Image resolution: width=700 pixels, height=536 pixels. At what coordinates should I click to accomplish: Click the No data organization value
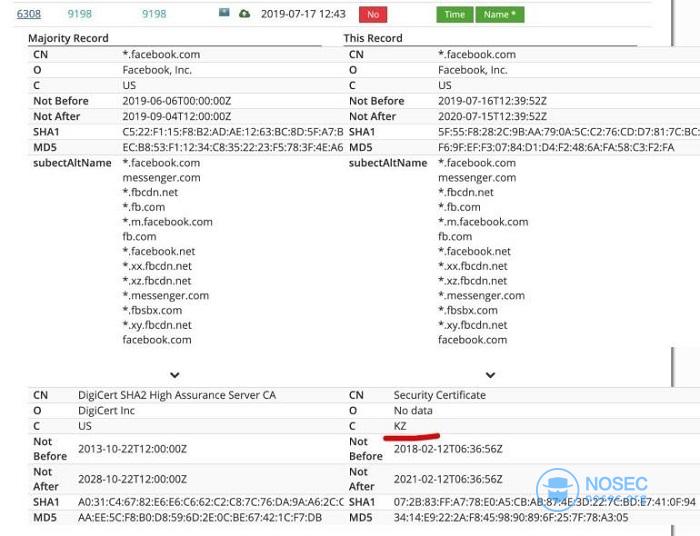coord(413,411)
